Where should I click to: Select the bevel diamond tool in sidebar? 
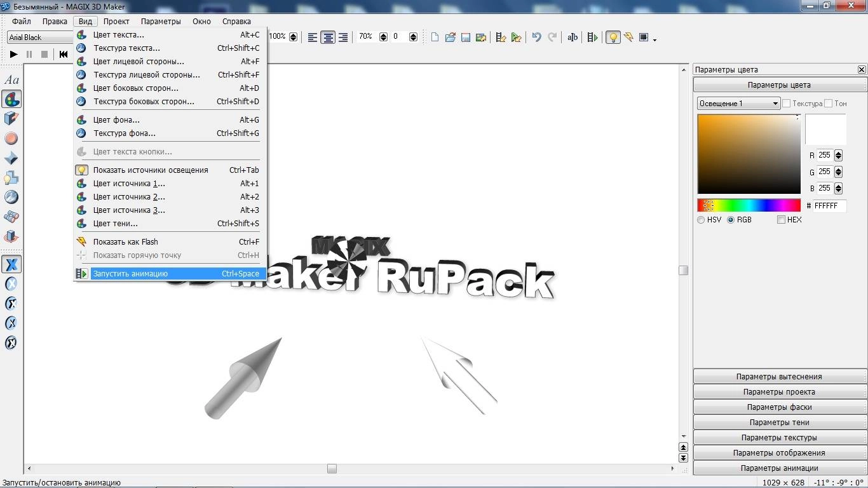tap(11, 158)
